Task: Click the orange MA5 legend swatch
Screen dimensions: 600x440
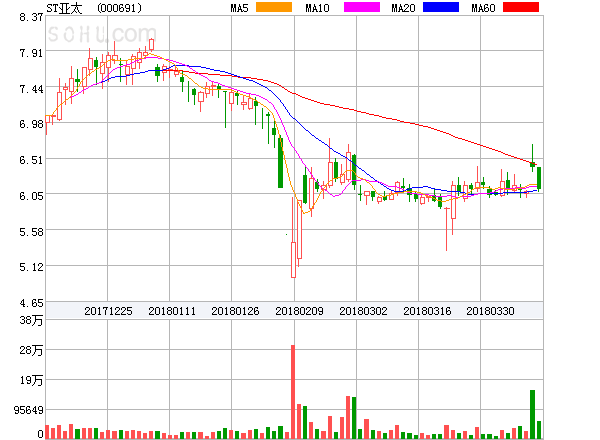Action: click(274, 7)
